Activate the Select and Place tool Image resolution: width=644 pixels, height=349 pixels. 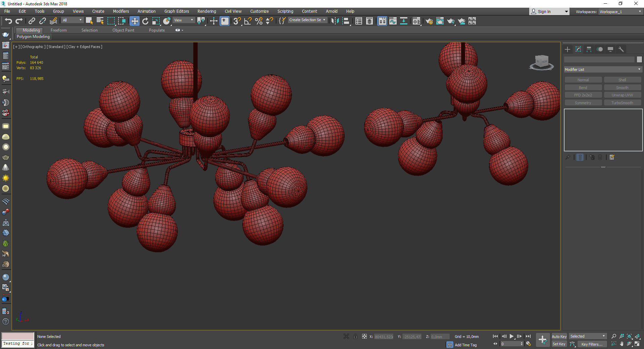point(167,21)
